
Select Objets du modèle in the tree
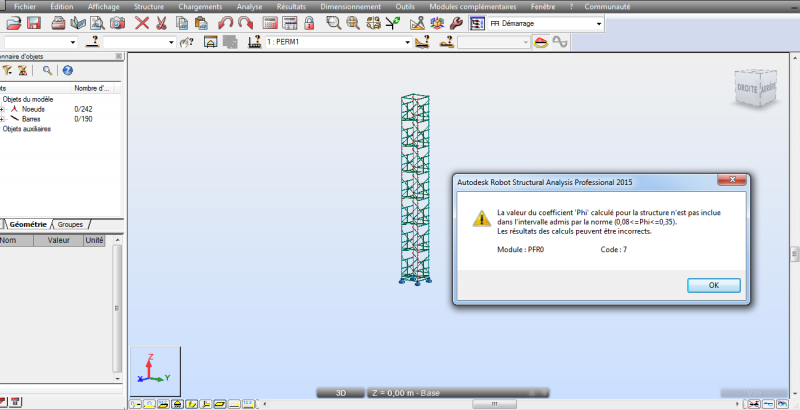click(28, 99)
